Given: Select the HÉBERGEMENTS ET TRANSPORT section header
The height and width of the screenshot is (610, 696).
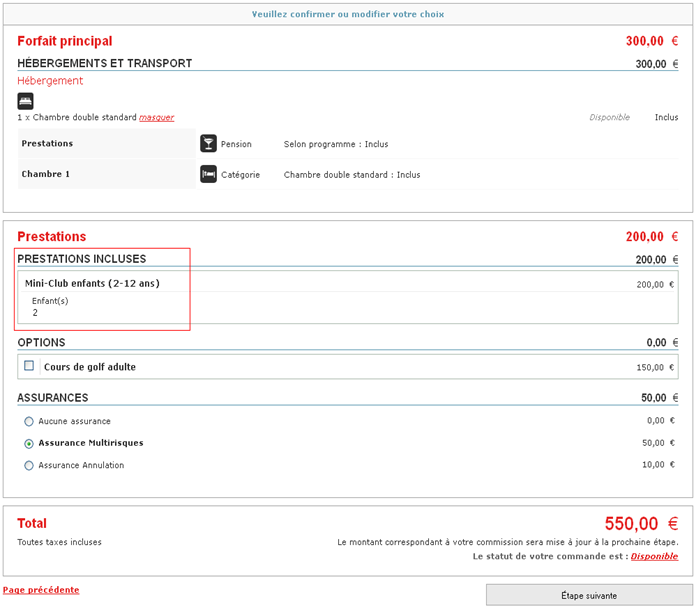Looking at the screenshot, I should point(104,63).
